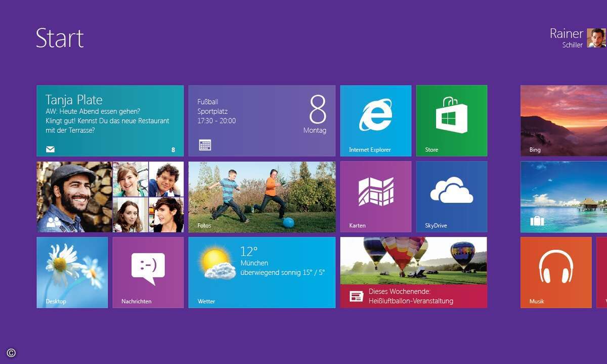Viewport: 607px width, 364px height.
Task: Click the sun and cloud weather icon
Action: click(x=218, y=262)
